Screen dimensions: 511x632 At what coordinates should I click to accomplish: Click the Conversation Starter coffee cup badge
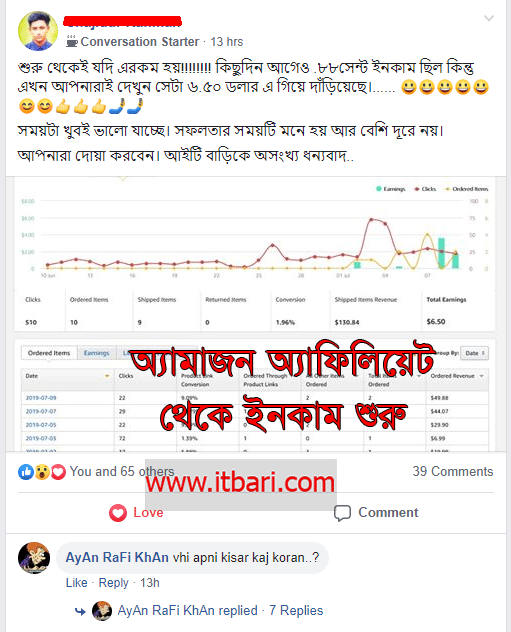tap(72, 41)
